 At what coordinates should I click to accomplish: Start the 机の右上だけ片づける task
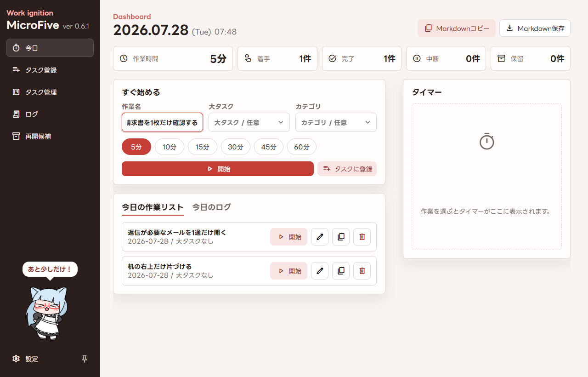(288, 271)
